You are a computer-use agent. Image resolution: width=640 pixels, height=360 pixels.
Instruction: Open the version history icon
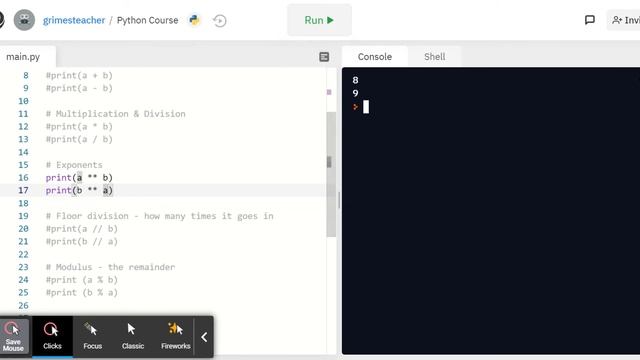coord(220,20)
